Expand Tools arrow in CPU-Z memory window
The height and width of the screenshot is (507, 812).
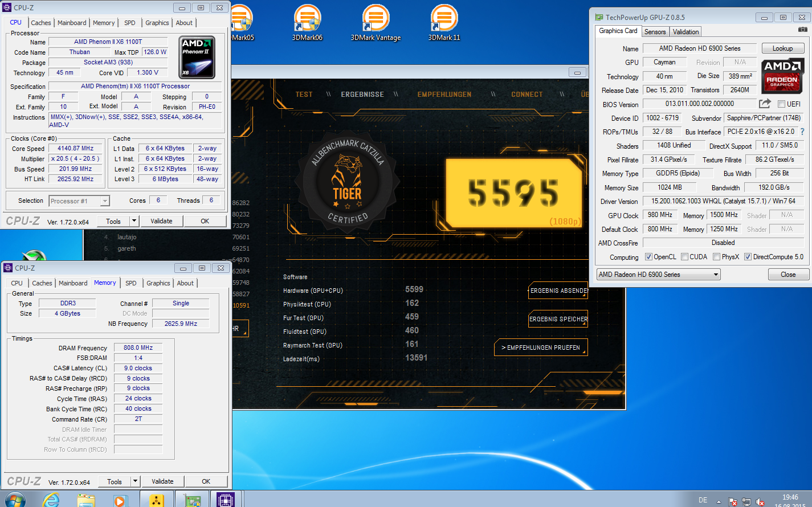136,481
